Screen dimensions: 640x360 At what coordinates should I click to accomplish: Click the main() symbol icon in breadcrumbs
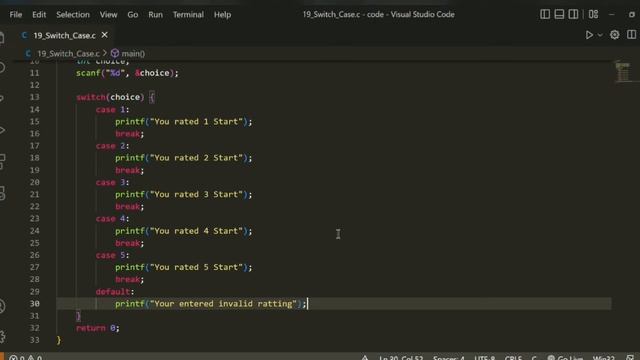coord(115,53)
